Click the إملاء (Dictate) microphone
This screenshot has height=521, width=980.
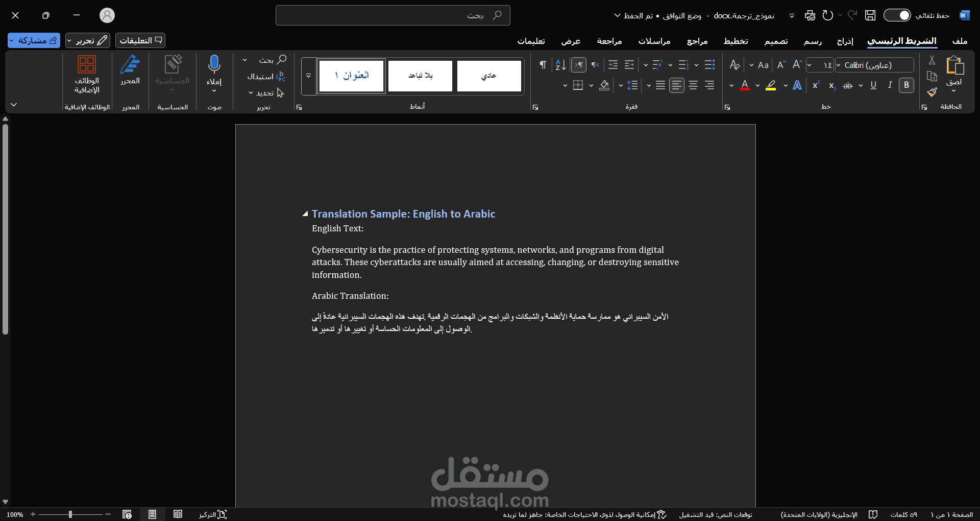[x=214, y=74]
